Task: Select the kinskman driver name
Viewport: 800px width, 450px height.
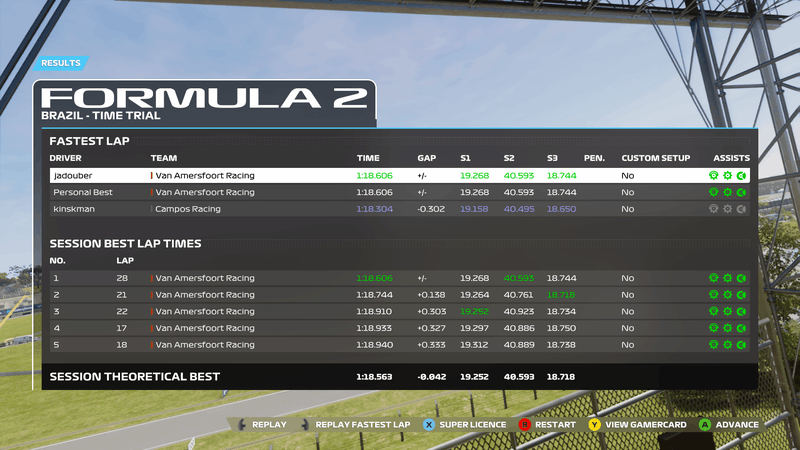Action: [74, 209]
